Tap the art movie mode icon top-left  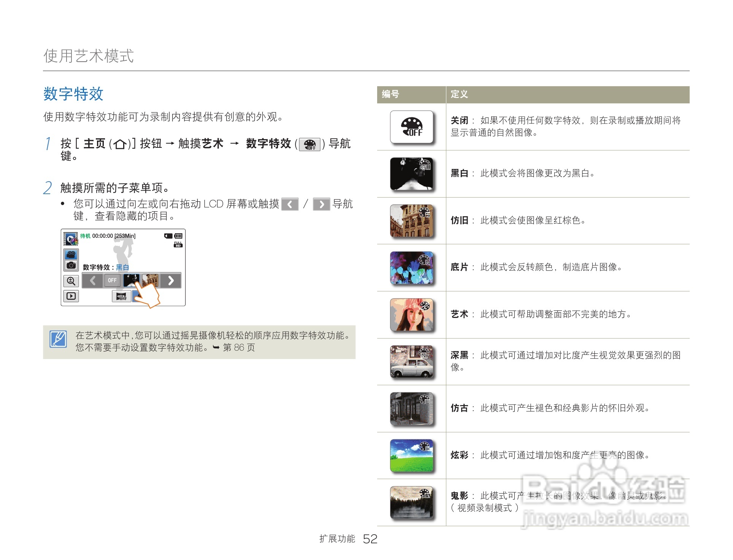click(70, 239)
